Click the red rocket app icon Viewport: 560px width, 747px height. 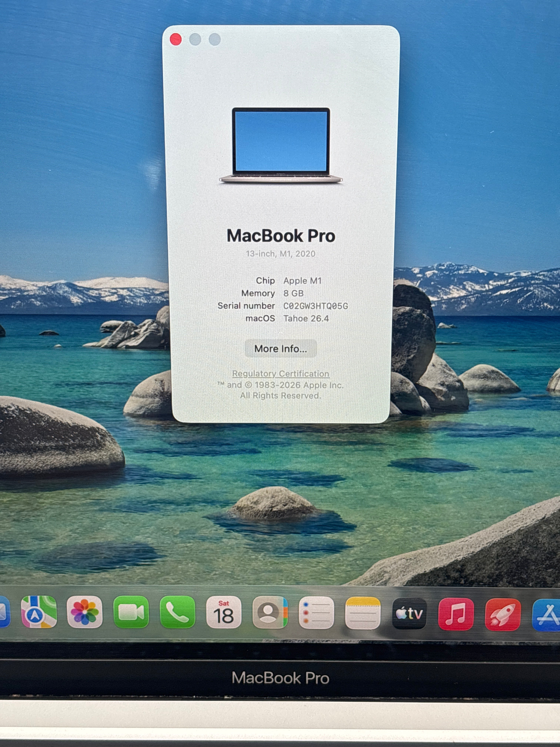pos(503,614)
